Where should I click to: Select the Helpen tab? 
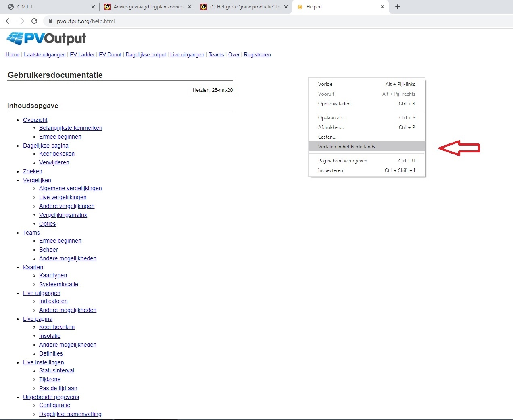(340, 7)
